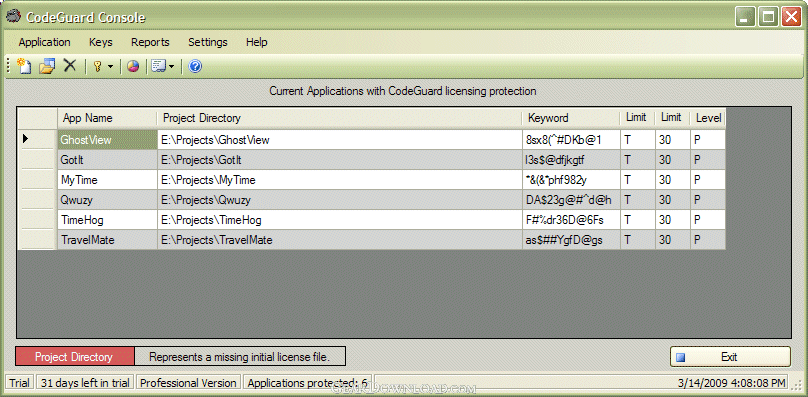Open the Keys menu
The image size is (808, 397).
100,42
